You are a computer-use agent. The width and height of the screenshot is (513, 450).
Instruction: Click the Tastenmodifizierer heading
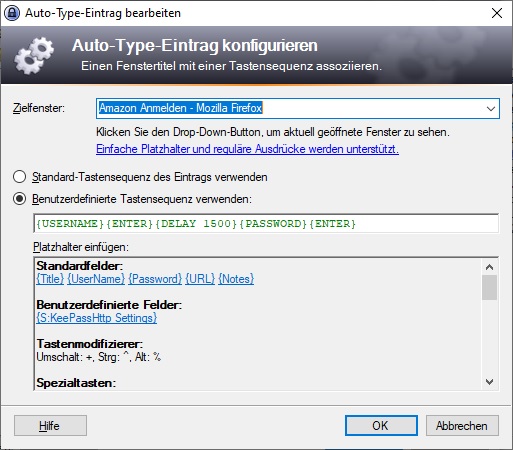90,344
